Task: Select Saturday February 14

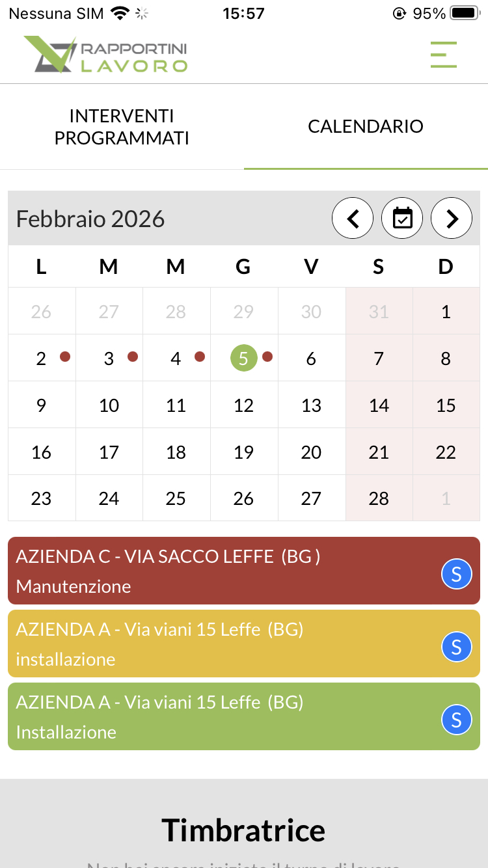Action: [x=379, y=405]
